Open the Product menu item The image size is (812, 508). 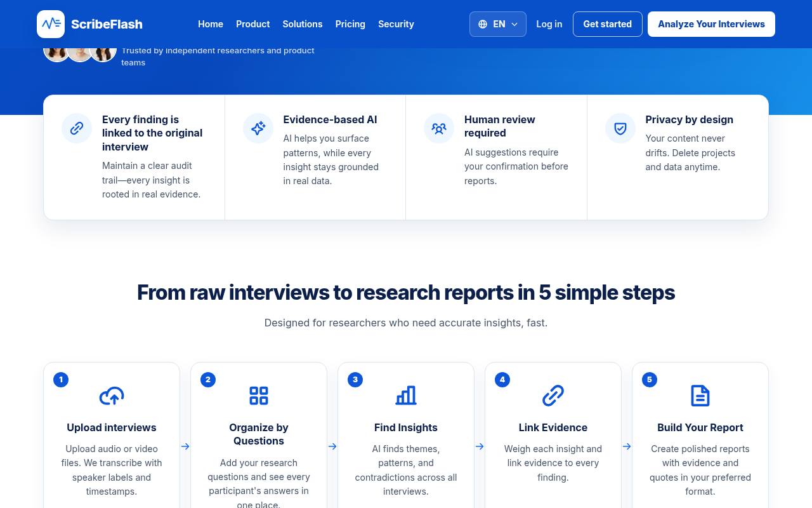tap(253, 24)
